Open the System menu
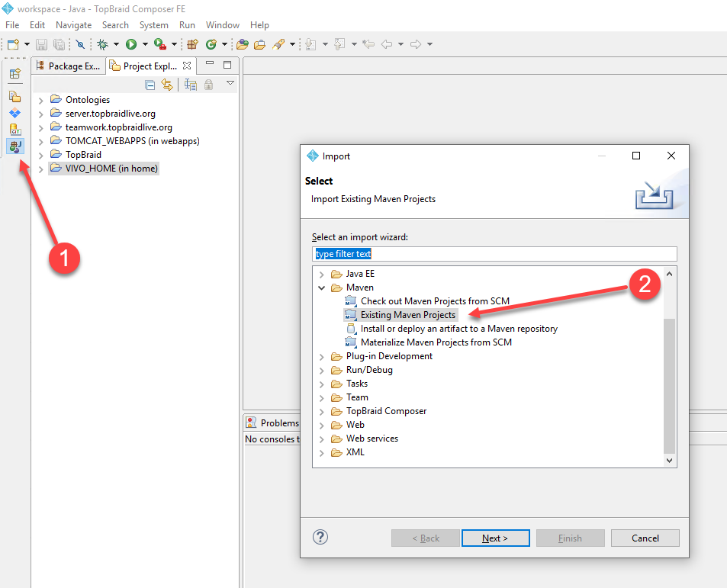This screenshot has height=588, width=727. 154,25
